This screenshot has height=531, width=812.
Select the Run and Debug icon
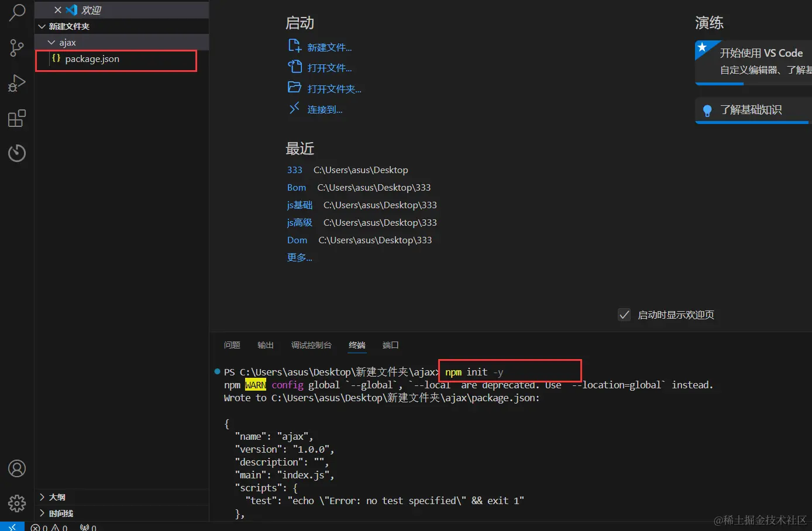click(16, 83)
